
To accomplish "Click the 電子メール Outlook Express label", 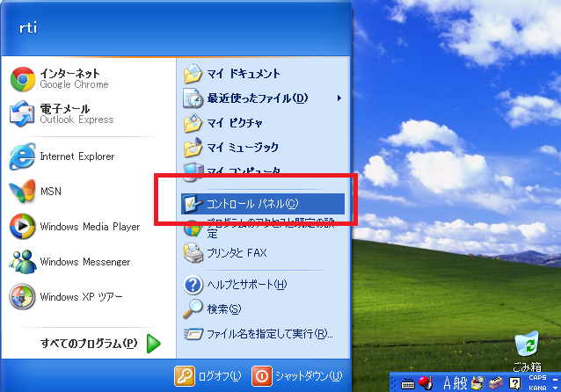I will point(76,113).
